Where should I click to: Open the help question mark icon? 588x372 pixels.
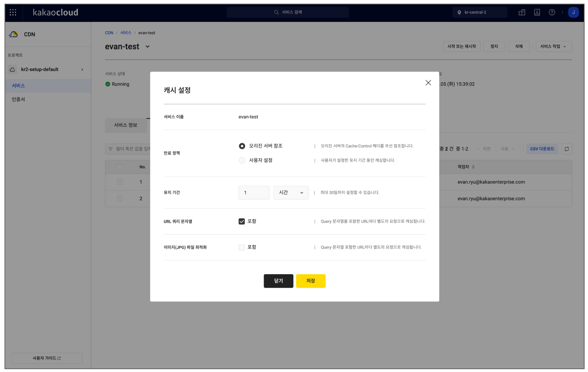tap(552, 12)
